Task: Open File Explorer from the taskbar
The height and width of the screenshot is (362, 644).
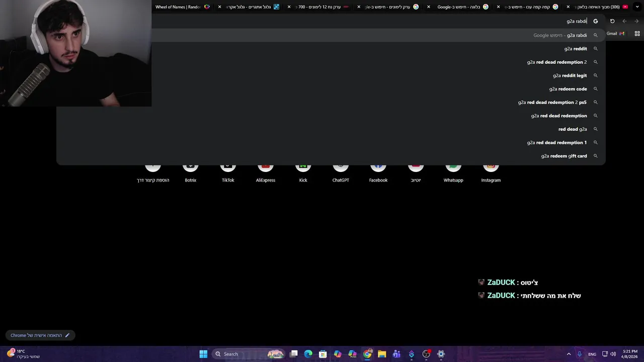Action: [x=382, y=354]
